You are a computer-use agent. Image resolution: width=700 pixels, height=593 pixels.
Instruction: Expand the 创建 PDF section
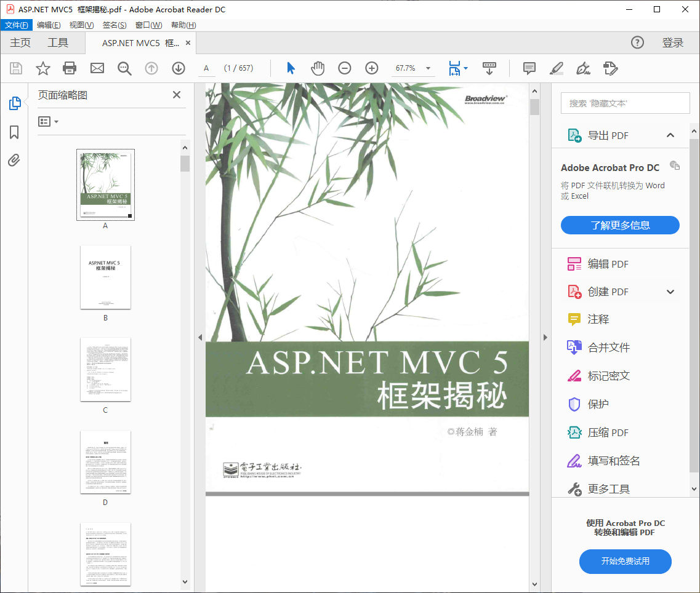click(x=670, y=292)
